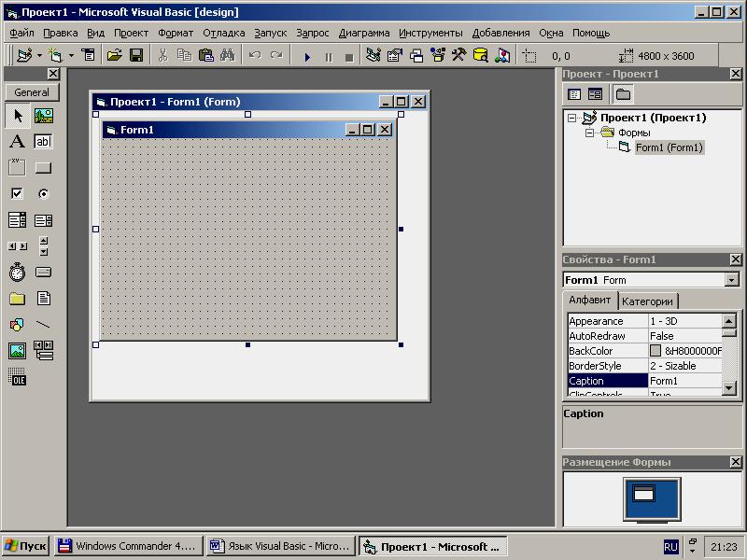The image size is (747, 560).
Task: Open Properties Window from the toolbar
Action: [x=395, y=56]
